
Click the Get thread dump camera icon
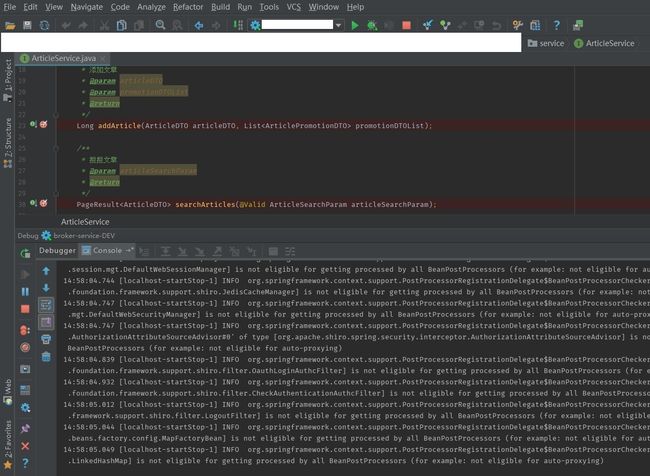[25, 369]
